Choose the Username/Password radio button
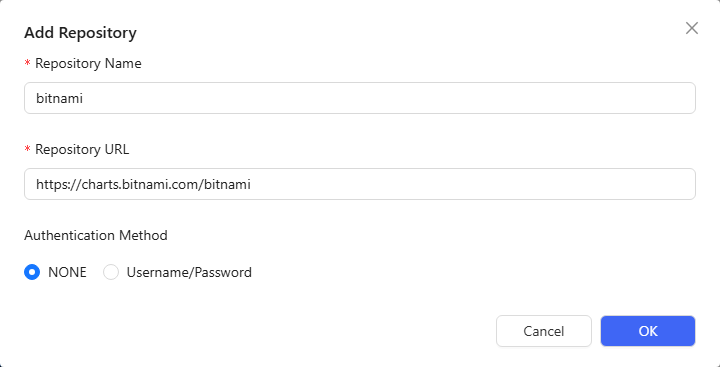The height and width of the screenshot is (367, 720). [111, 272]
